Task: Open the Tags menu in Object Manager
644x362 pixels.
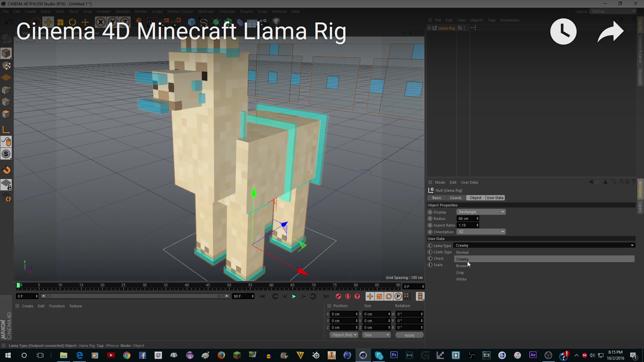Action: [x=491, y=20]
